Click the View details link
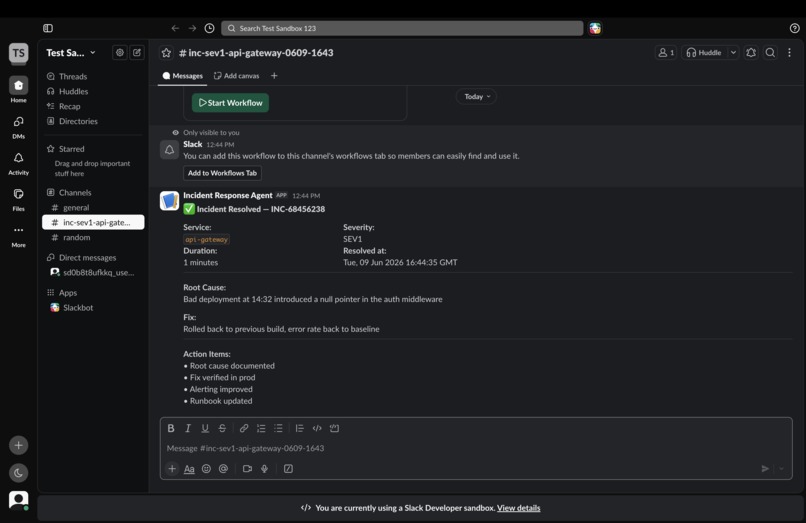This screenshot has width=806, height=523. click(518, 508)
